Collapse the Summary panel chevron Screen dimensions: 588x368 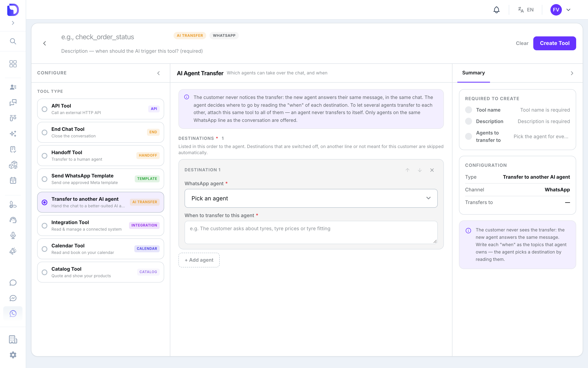click(572, 73)
